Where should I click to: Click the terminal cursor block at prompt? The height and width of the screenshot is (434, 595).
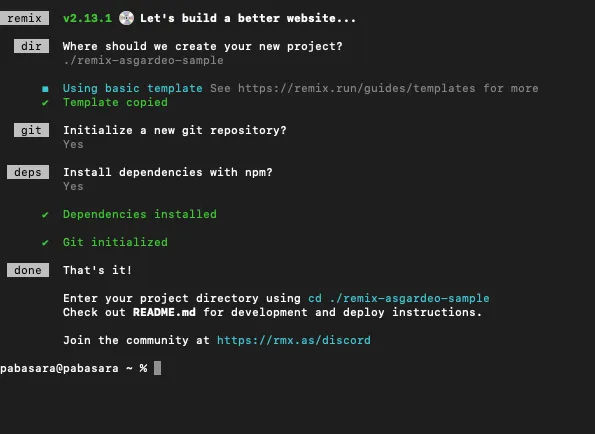pyautogui.click(x=157, y=368)
